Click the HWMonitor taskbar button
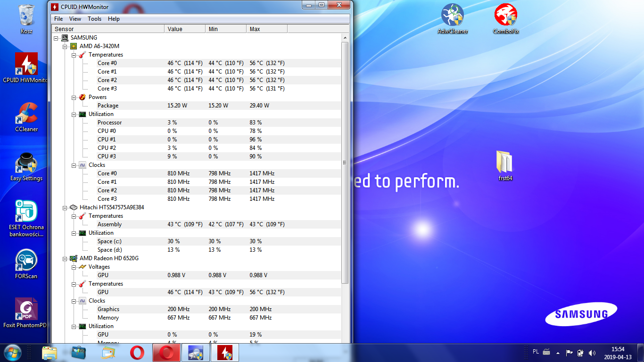 click(224, 353)
